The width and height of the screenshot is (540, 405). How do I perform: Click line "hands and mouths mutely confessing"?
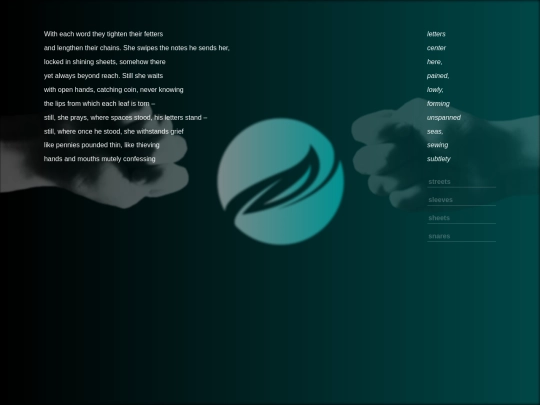tap(100, 159)
